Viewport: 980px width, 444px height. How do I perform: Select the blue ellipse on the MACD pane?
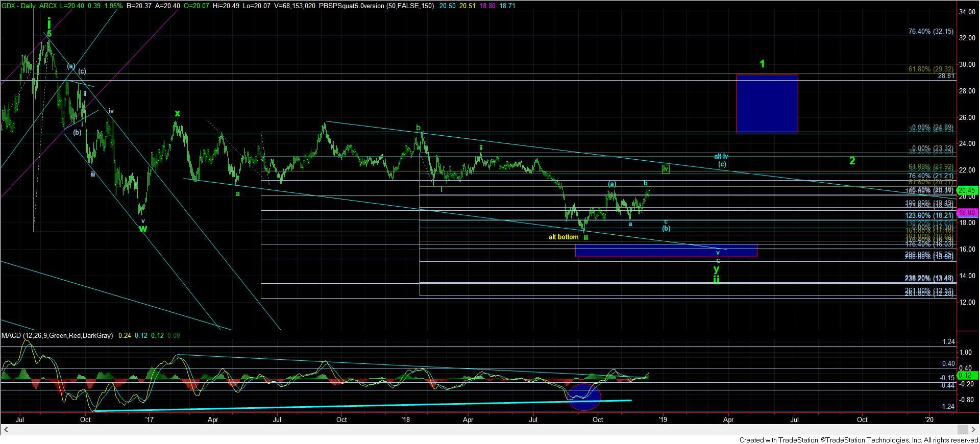coord(585,397)
